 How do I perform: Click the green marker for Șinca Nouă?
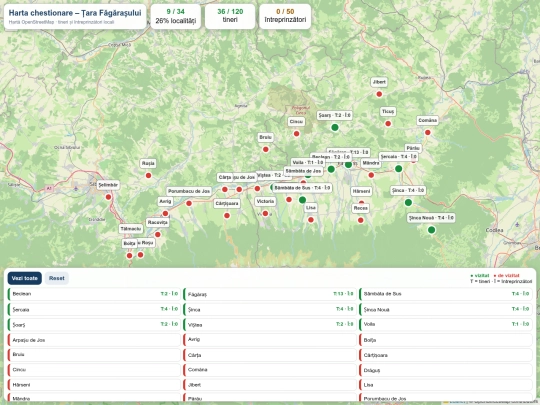pos(432,230)
